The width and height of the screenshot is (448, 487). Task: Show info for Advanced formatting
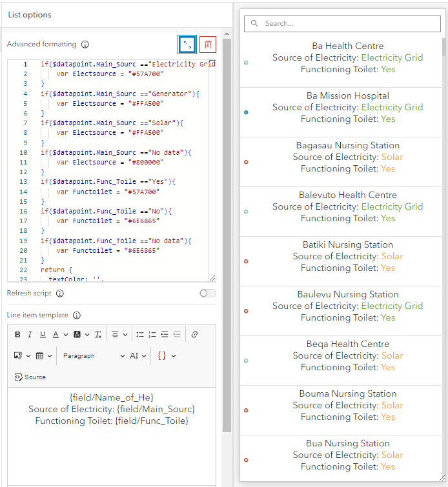(85, 45)
